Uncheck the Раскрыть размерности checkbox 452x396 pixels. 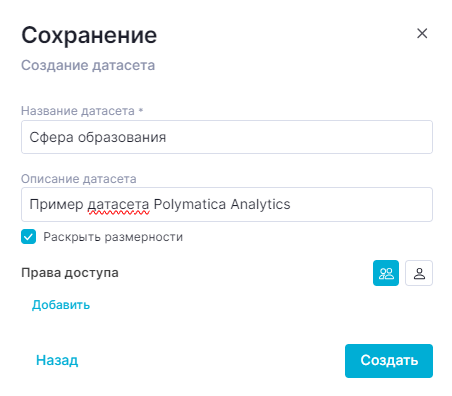29,237
